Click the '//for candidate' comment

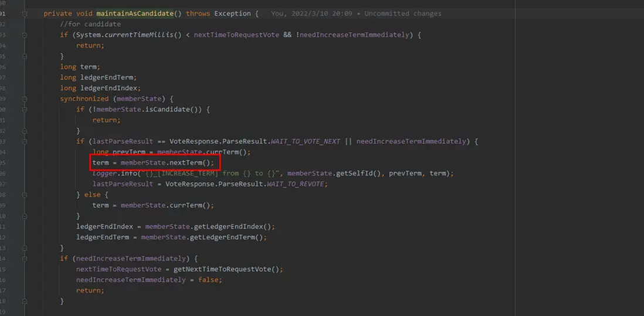90,24
